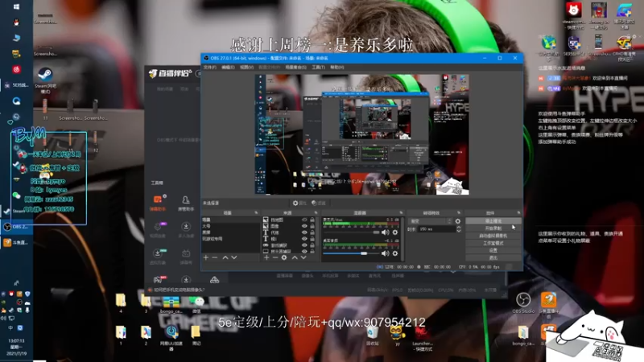Switch to OBS taskbar item
The width and height of the screenshot is (644, 362).
tap(16, 227)
